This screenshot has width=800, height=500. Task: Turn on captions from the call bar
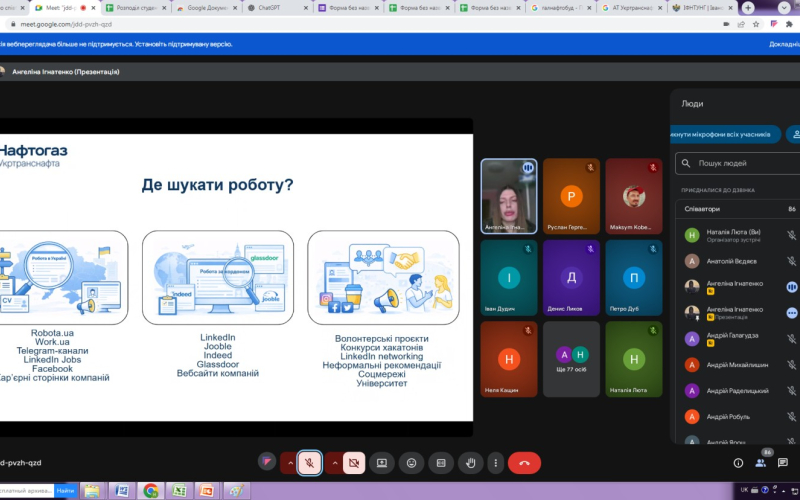(x=441, y=463)
